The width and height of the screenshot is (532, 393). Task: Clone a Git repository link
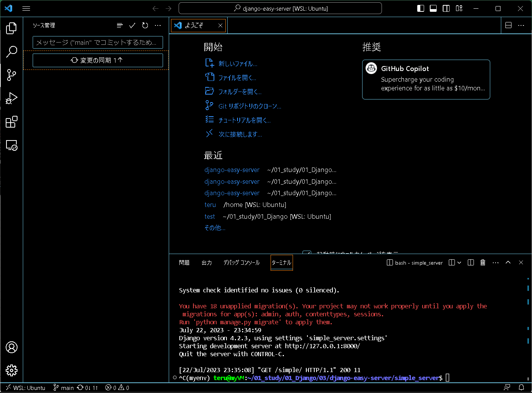tap(250, 106)
